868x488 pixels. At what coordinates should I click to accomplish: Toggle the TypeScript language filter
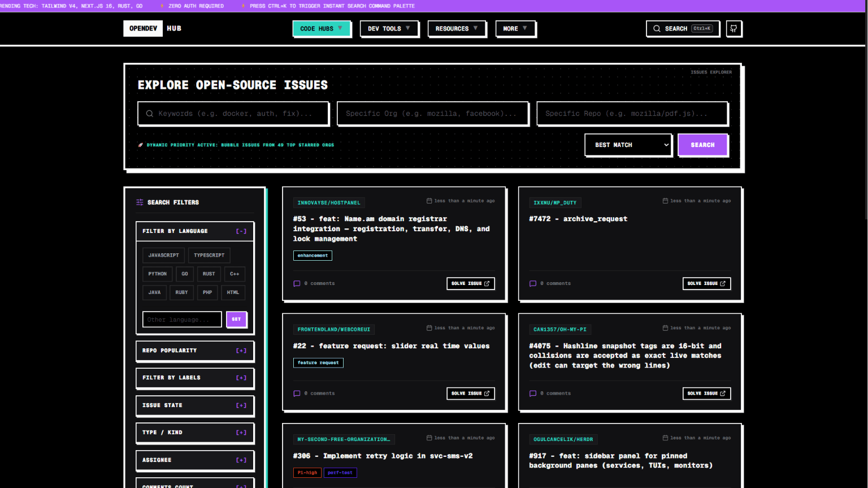tap(209, 256)
